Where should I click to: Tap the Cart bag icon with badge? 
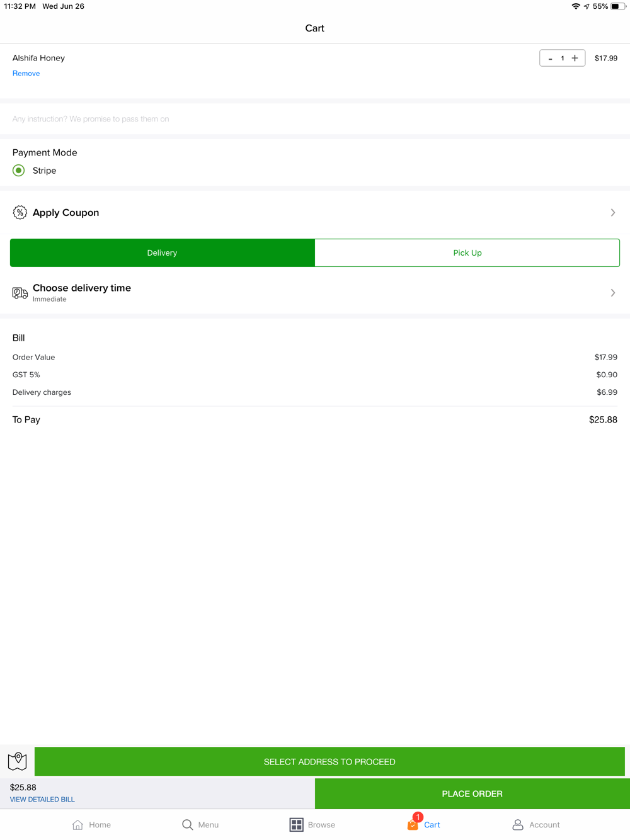pyautogui.click(x=413, y=822)
